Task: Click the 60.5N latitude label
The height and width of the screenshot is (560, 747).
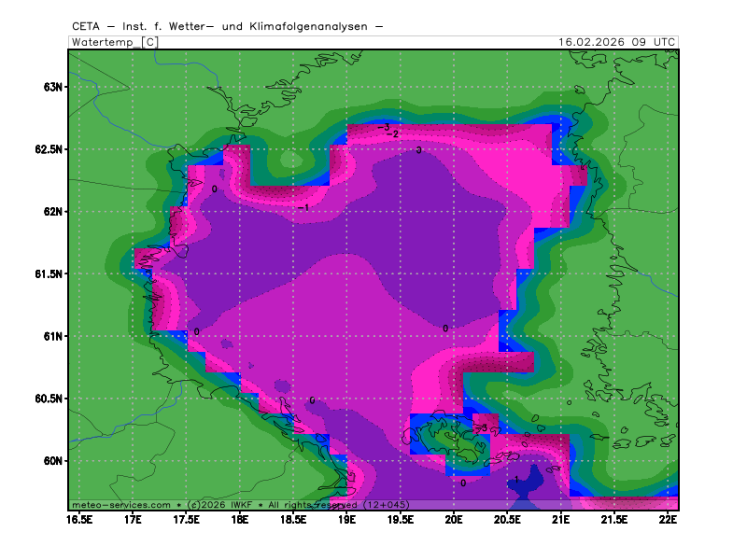Action: [47, 399]
